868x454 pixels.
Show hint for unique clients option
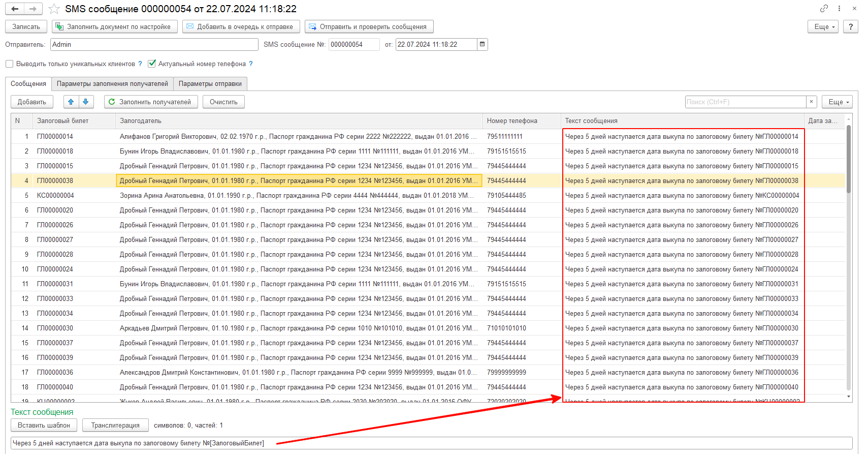140,64
